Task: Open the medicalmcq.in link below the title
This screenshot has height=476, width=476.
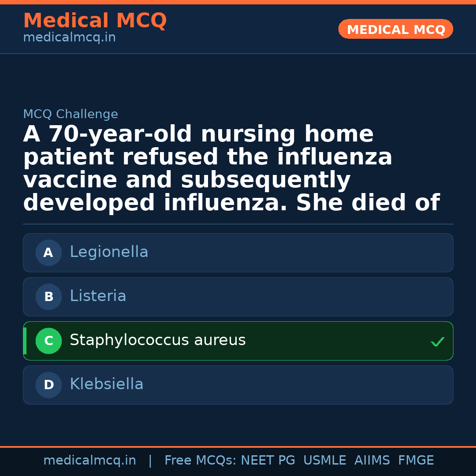Action: (x=69, y=38)
